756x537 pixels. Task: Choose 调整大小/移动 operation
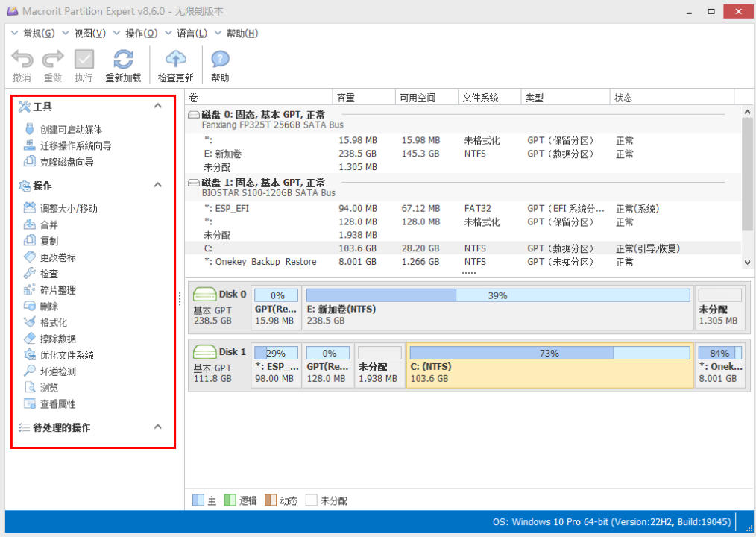point(68,209)
